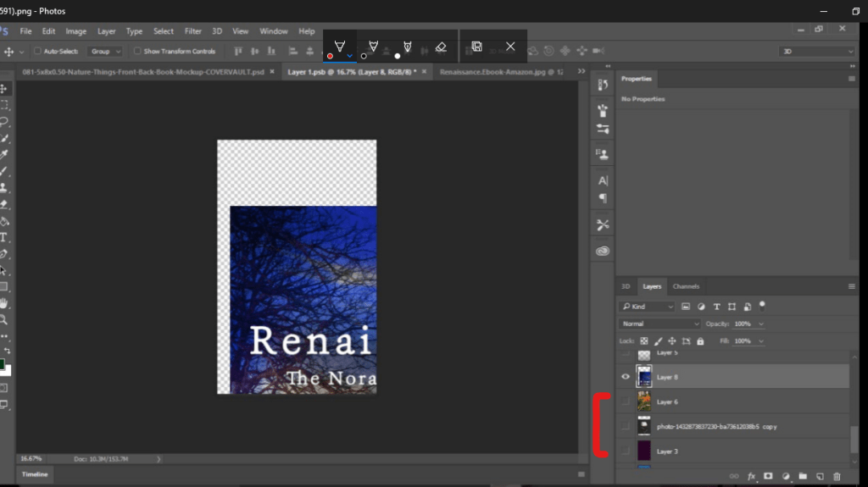The image size is (868, 487).
Task: Open the Timeline panel tab
Action: (35, 475)
